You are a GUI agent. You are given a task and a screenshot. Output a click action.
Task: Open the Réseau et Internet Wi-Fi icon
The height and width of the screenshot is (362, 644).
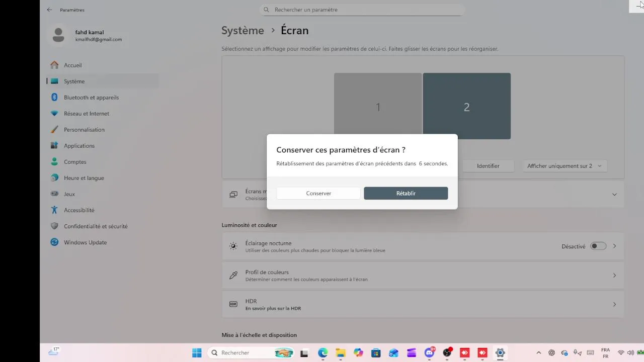tap(54, 114)
